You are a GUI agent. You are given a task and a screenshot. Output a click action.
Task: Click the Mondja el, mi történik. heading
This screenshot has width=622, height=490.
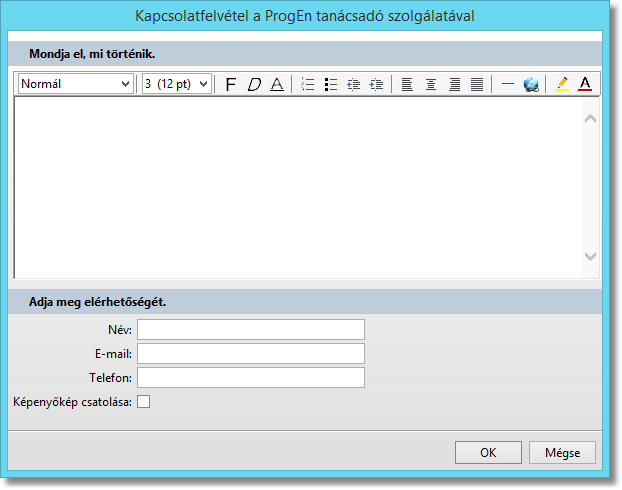point(92,54)
